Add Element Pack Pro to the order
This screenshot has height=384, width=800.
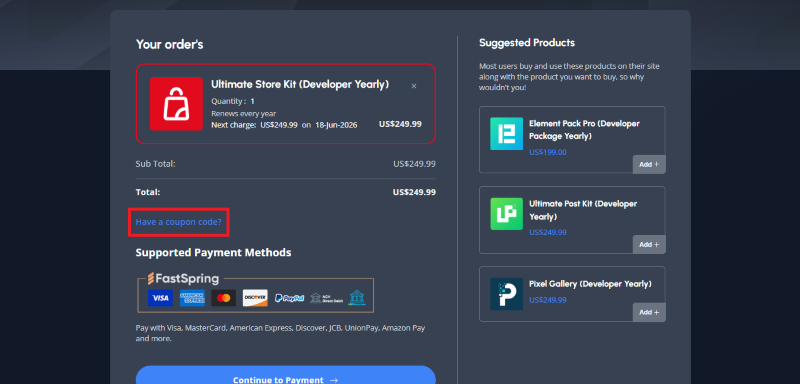point(649,164)
